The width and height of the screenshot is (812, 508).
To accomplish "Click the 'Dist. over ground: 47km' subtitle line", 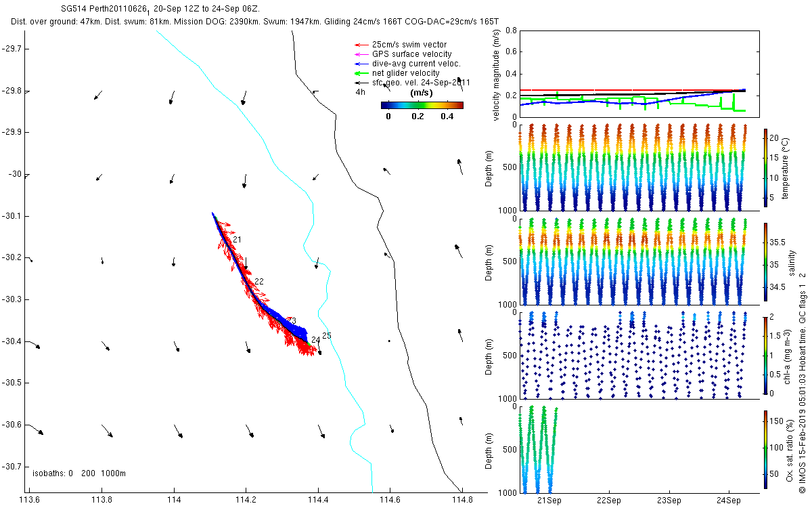I will (255, 22).
